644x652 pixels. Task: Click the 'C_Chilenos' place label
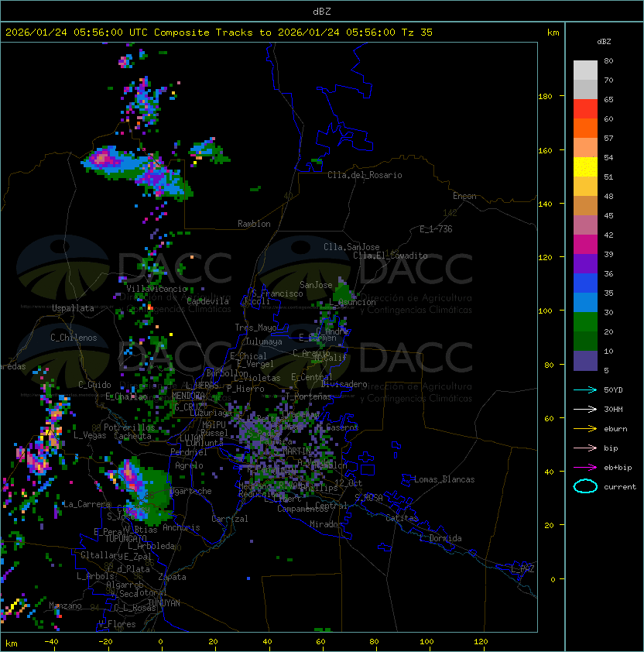(74, 338)
